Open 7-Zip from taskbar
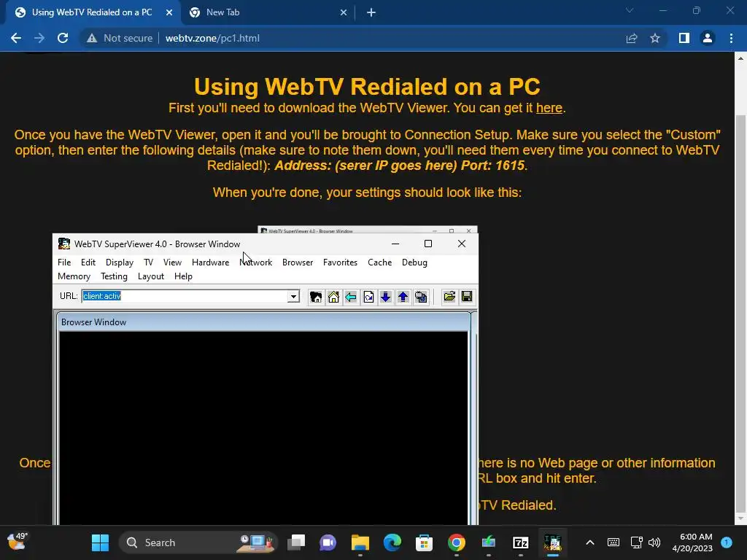The width and height of the screenshot is (747, 560). click(521, 542)
